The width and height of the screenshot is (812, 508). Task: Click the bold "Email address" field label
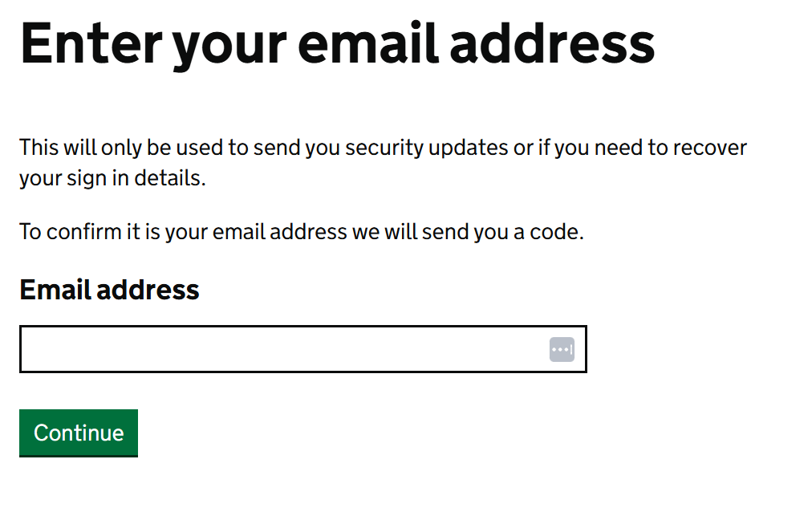[x=109, y=290]
